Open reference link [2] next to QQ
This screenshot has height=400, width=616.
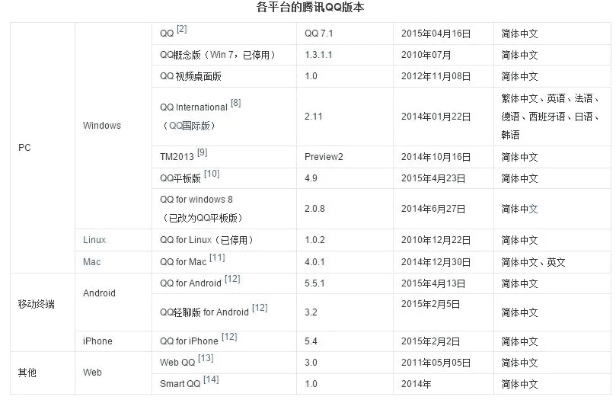182,29
